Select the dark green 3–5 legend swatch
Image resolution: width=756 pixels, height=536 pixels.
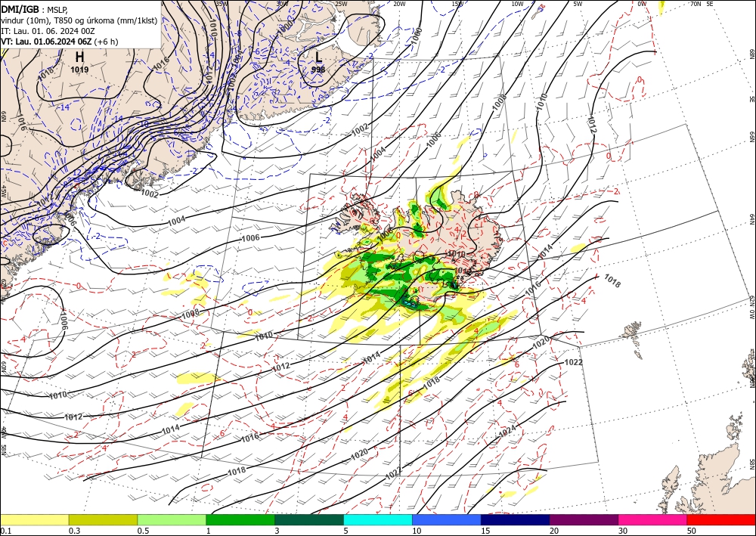(x=309, y=519)
